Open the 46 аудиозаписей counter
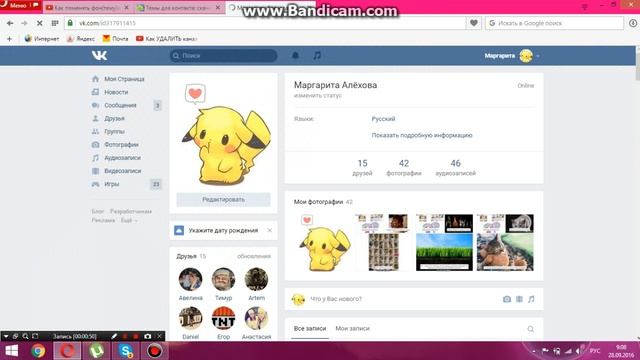Screen dimensions: 640x360 (x=456, y=167)
